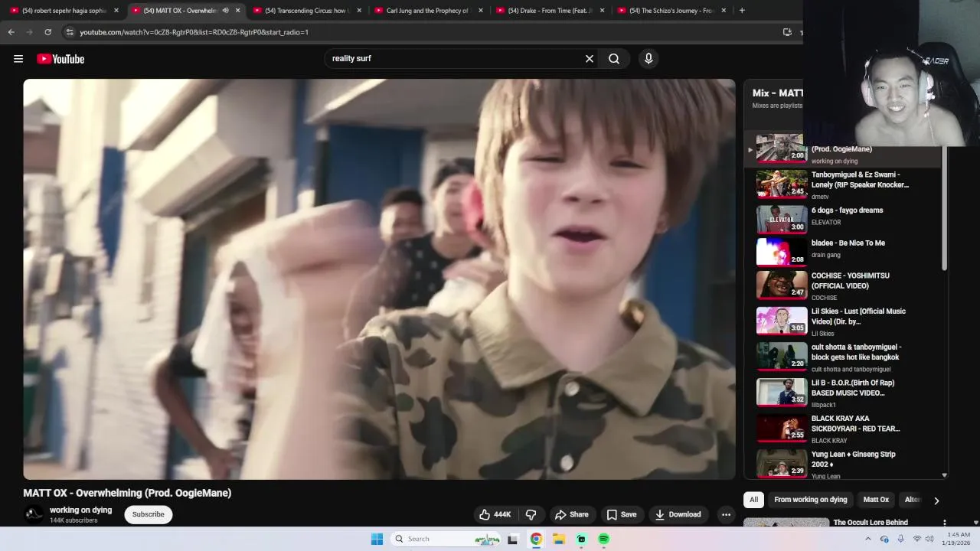The image size is (980, 551).
Task: Click the scroll-down arrow of the mix playlist
Action: click(x=944, y=475)
